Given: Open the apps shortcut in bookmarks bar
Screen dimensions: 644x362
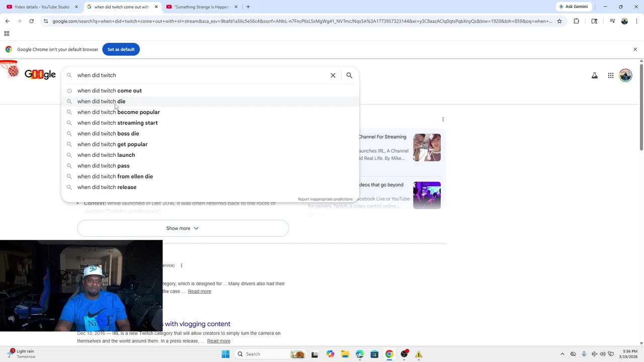Looking at the screenshot, I should pyautogui.click(x=7, y=34).
